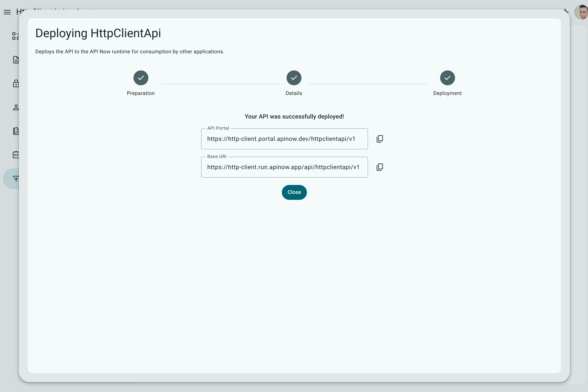This screenshot has height=392, width=588.
Task: Click the API Portal URL field
Action: tap(284, 139)
